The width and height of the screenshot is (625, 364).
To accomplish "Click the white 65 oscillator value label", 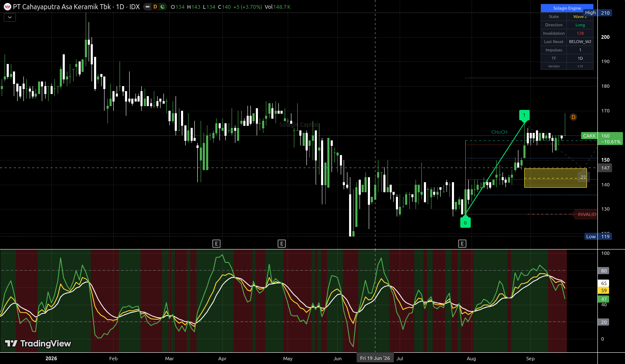I will [x=604, y=283].
